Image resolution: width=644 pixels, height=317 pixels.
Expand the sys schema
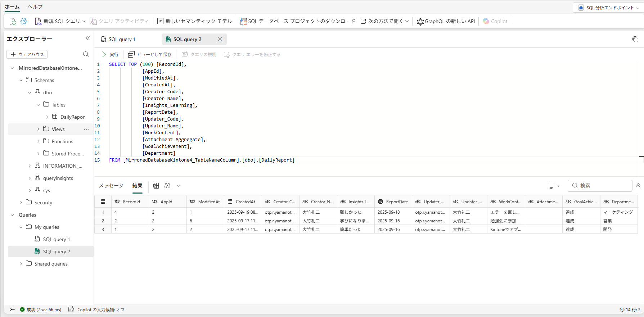30,190
